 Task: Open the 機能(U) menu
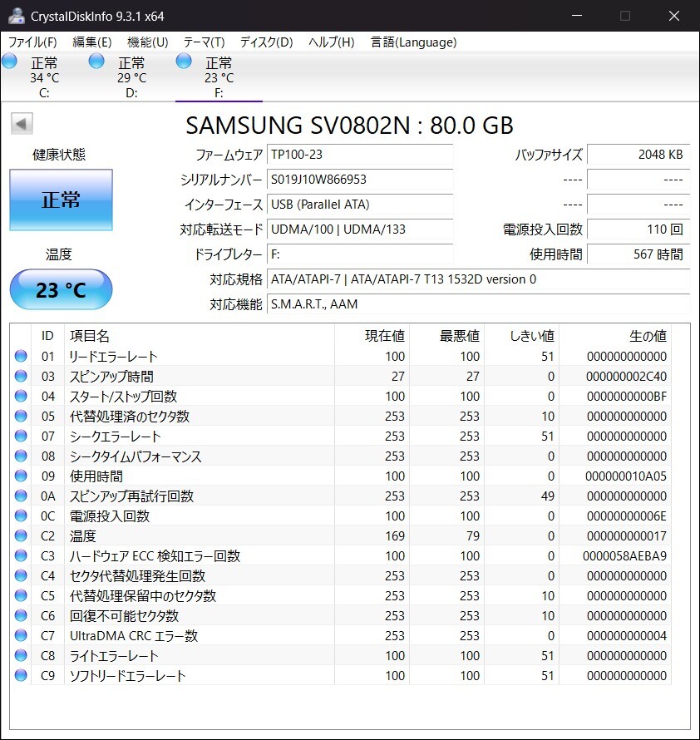pos(148,42)
